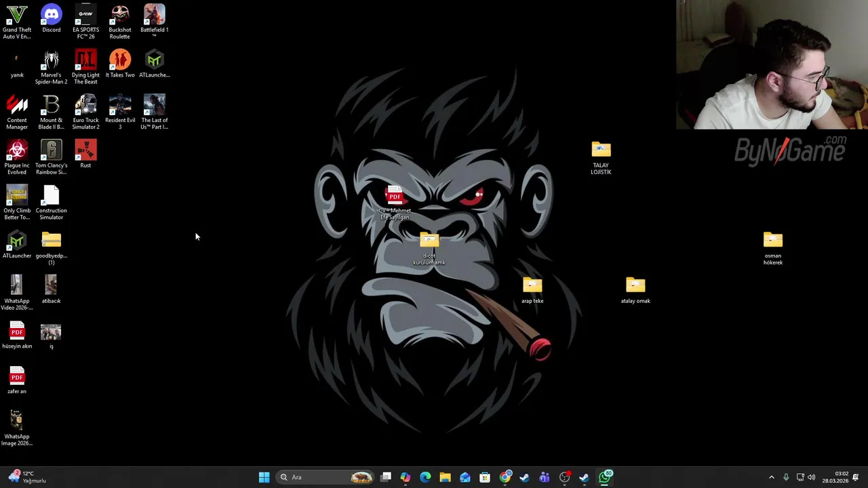868x488 pixels.
Task: Open the notifications bell icon
Action: pos(856,477)
